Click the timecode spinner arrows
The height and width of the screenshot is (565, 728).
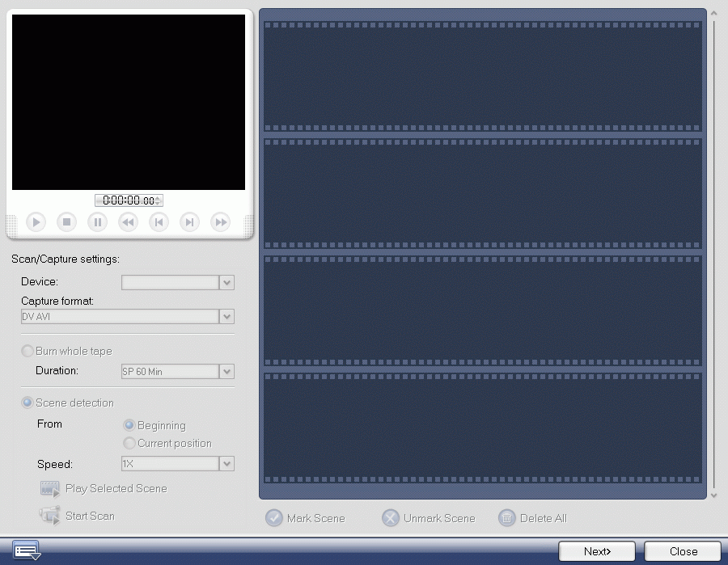pyautogui.click(x=159, y=200)
